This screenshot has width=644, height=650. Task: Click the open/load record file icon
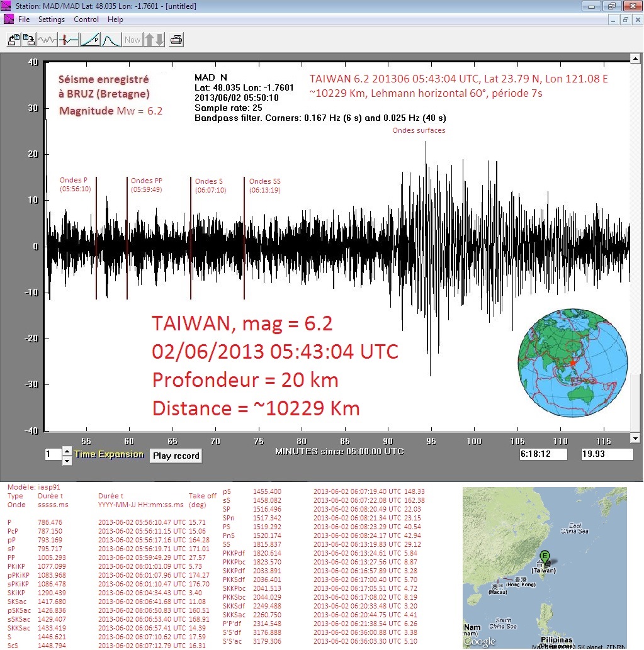[x=13, y=40]
